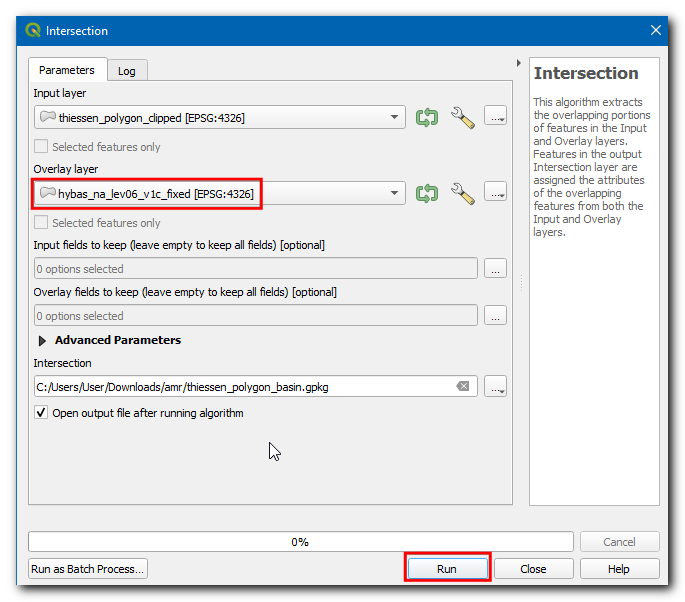The height and width of the screenshot is (602, 685).
Task: Toggle Open output file after running algorithm
Action: click(x=41, y=413)
